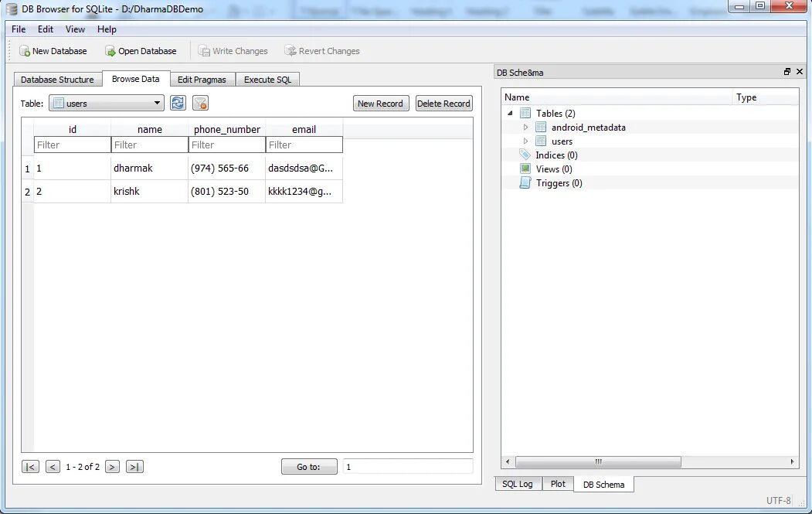Click the UTF-8 encoding status label
Screen dimensions: 812x514
778,500
